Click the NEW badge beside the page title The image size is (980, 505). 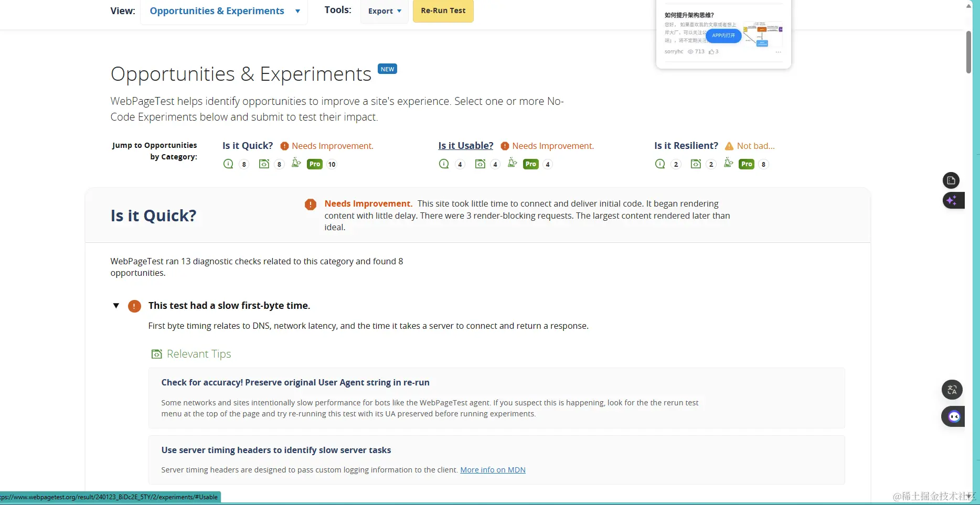(387, 69)
